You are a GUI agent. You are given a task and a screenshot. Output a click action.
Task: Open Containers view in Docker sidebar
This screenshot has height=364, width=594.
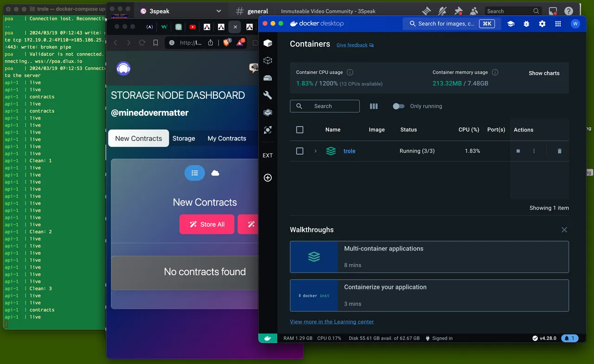click(x=268, y=43)
